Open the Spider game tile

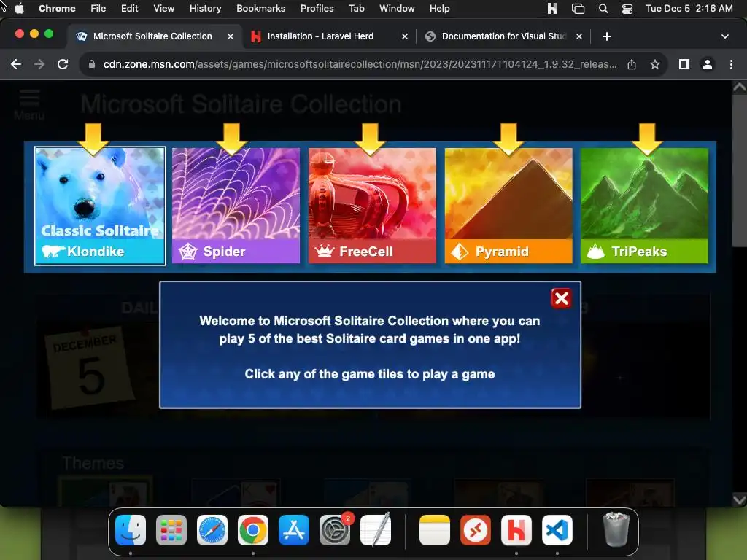[x=236, y=206]
